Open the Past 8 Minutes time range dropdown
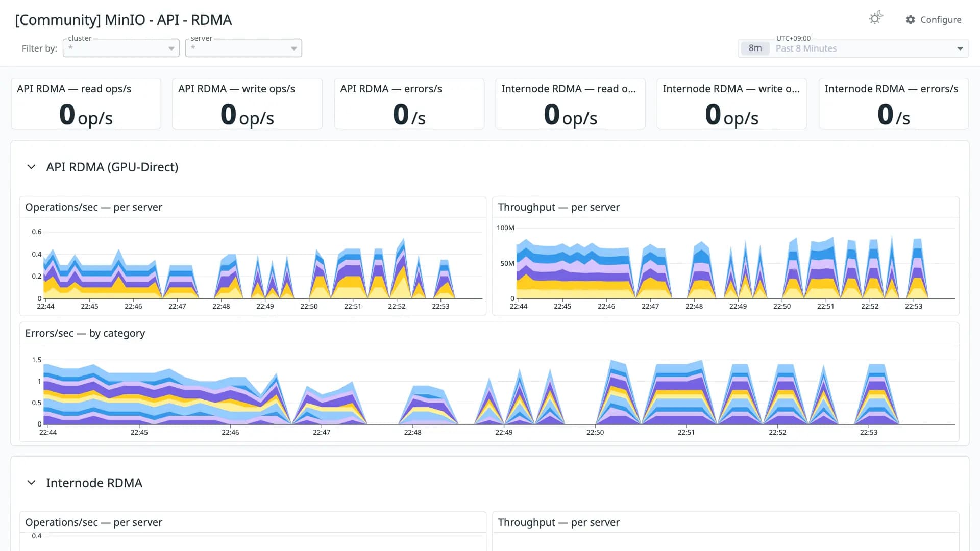 click(x=853, y=48)
